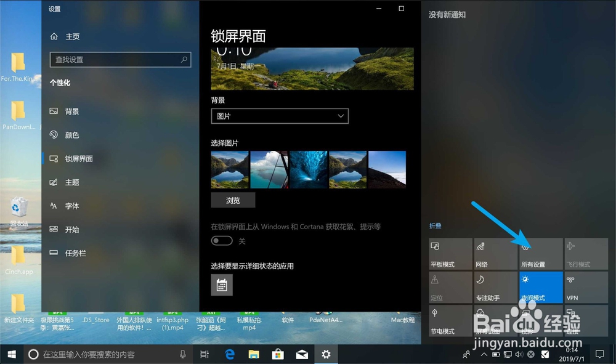616x364 pixels.
Task: Click the calendar app icon under detailed status
Action: (221, 285)
